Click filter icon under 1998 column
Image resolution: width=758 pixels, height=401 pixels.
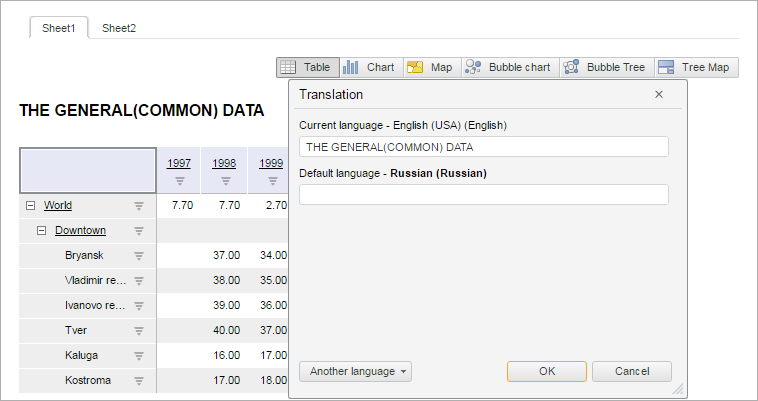tap(226, 181)
